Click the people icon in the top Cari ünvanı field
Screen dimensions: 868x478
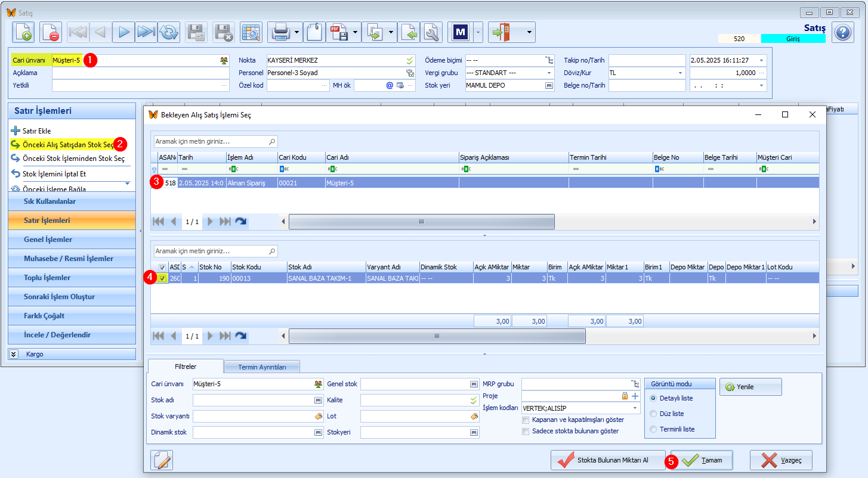point(224,60)
